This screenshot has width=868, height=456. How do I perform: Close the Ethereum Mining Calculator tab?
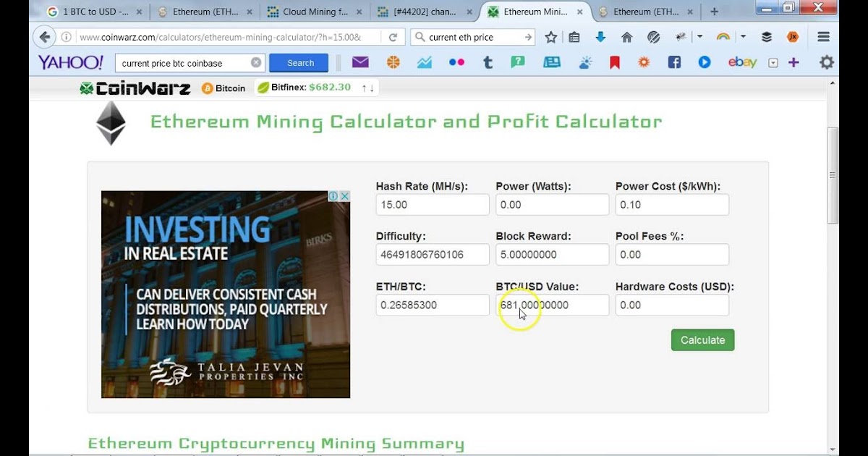pos(579,12)
